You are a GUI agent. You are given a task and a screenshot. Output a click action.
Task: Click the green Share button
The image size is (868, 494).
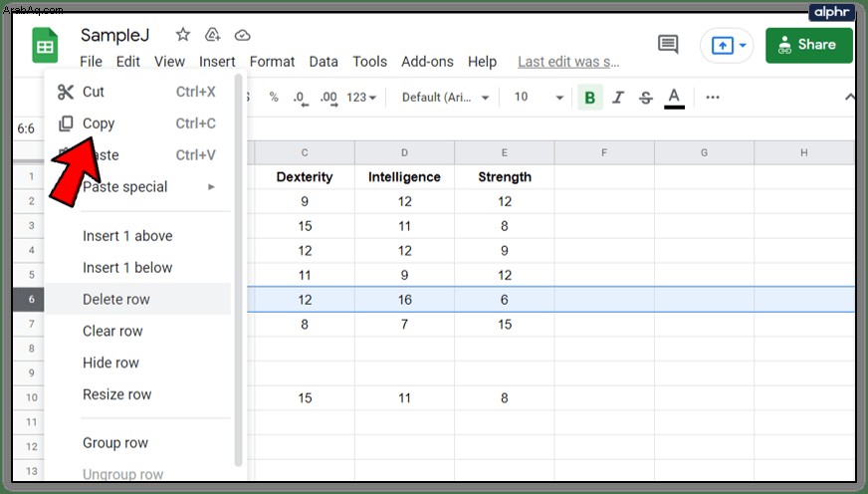coord(808,45)
